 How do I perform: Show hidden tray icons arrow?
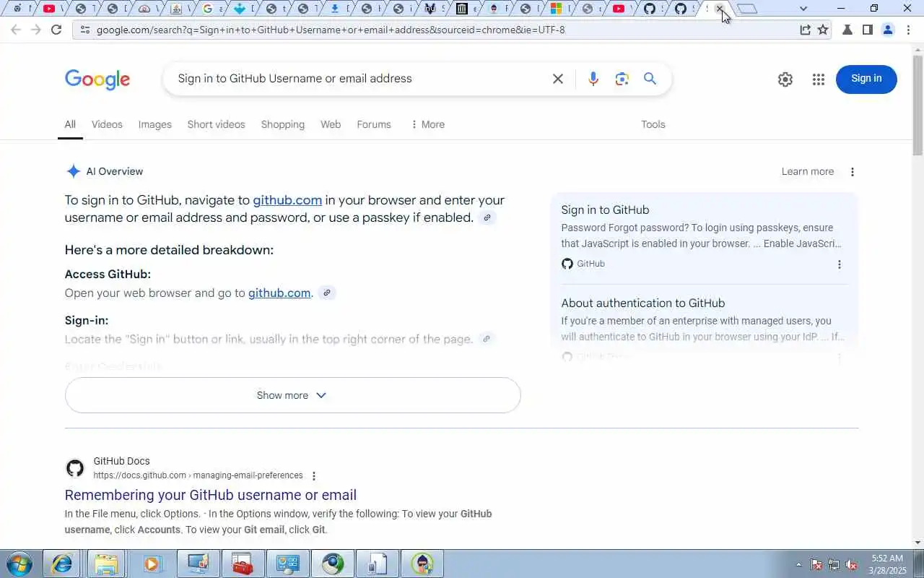point(798,564)
